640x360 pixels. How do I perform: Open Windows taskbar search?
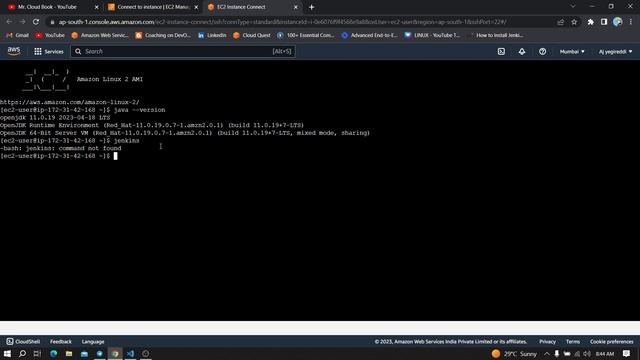[x=22, y=353]
